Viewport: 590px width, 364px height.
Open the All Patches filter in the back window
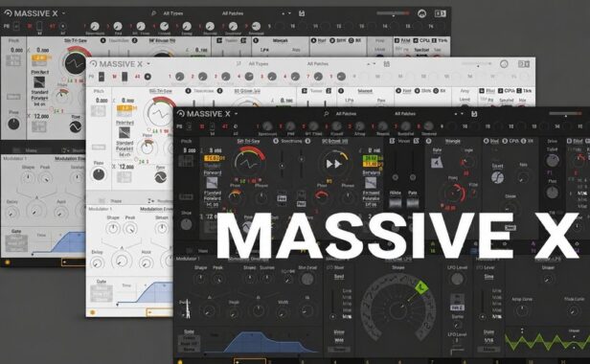[x=233, y=13]
